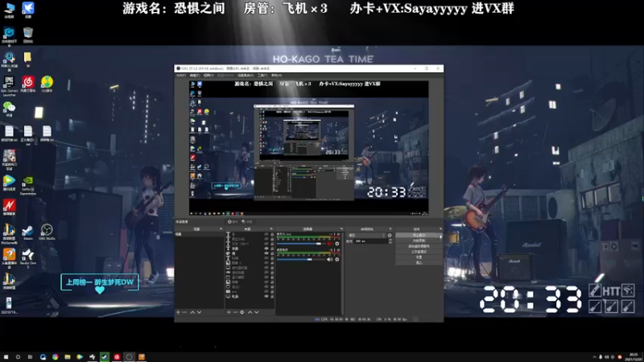Open first mixer channel gear settings
This screenshot has width=644, height=362.
tap(337, 244)
